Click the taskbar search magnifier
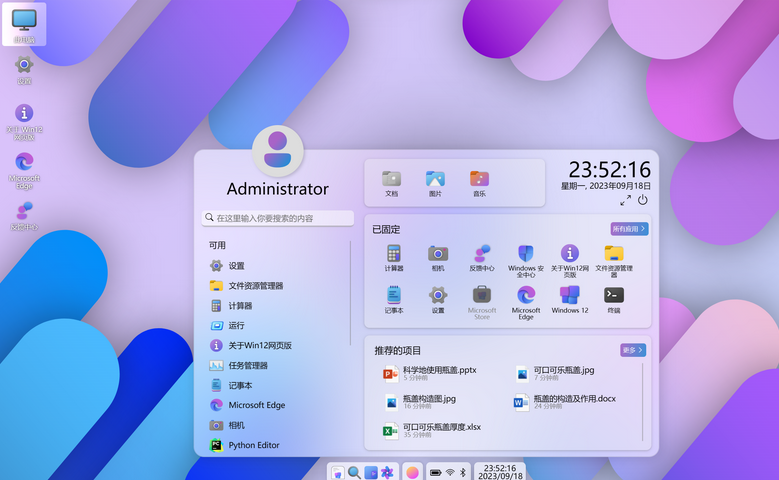The height and width of the screenshot is (480, 779). [354, 473]
